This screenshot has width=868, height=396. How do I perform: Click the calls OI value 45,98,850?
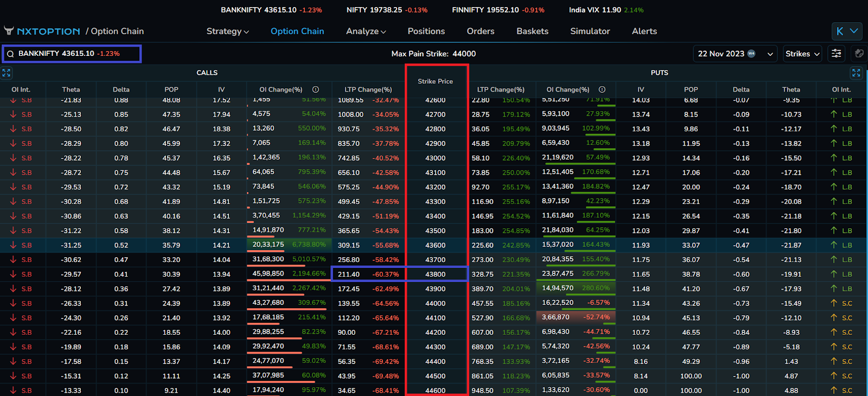[x=268, y=273]
